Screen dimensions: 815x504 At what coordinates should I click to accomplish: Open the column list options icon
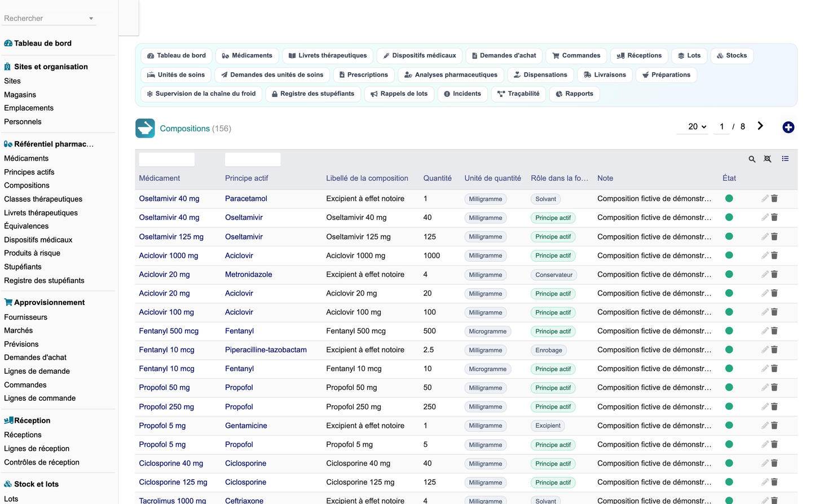[785, 158]
